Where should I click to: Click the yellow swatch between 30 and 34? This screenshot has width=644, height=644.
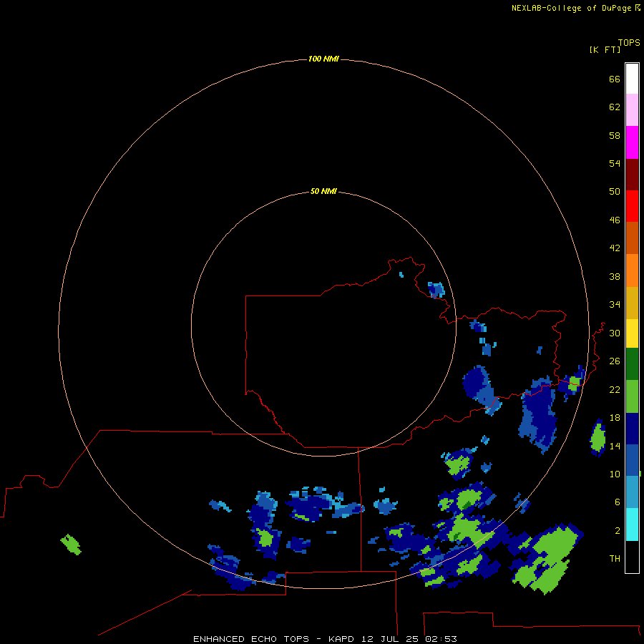(x=632, y=333)
